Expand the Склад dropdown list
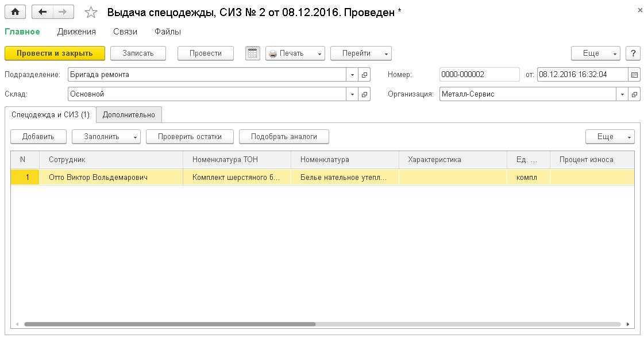The image size is (644, 338). [352, 94]
